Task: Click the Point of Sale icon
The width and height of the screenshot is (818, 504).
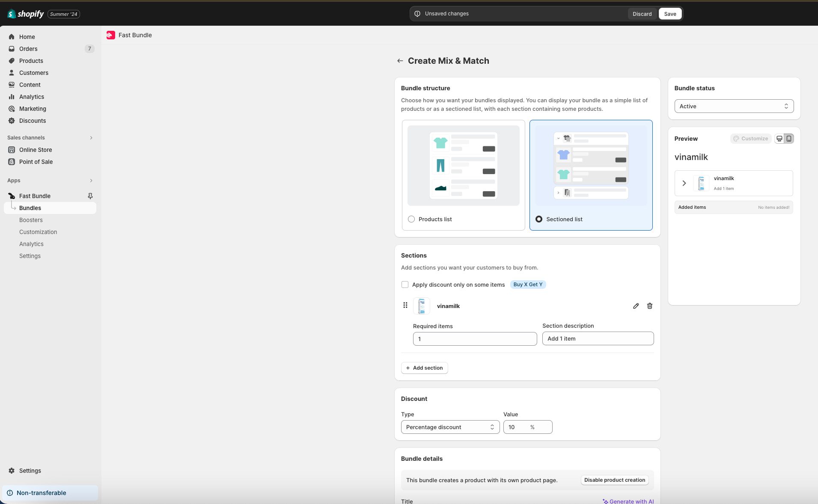Action: pyautogui.click(x=12, y=162)
